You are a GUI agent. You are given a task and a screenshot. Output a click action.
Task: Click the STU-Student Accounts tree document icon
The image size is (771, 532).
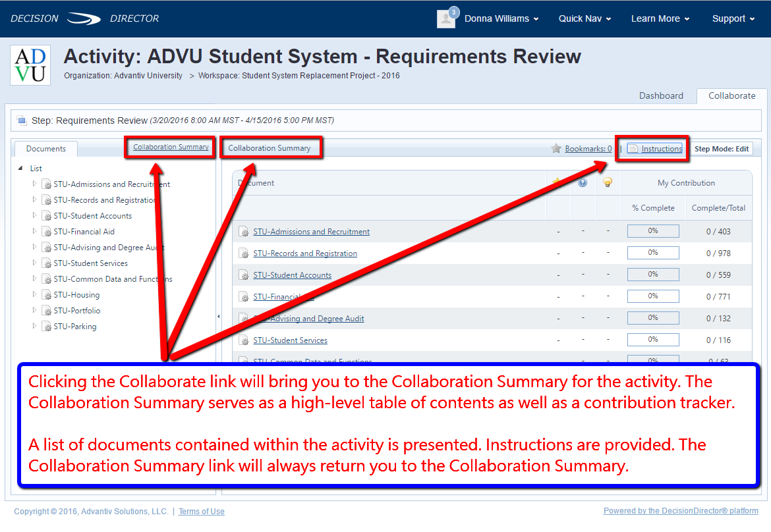(47, 216)
